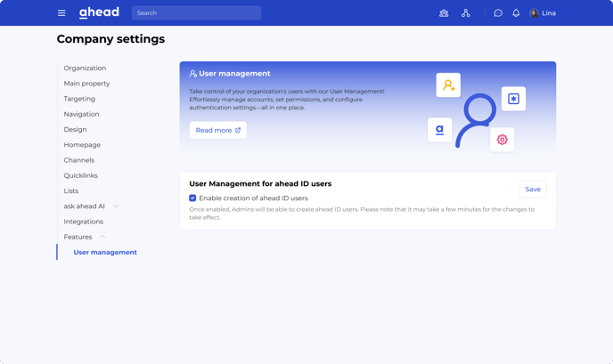Open the chat messages icon
The height and width of the screenshot is (364, 613).
(498, 13)
